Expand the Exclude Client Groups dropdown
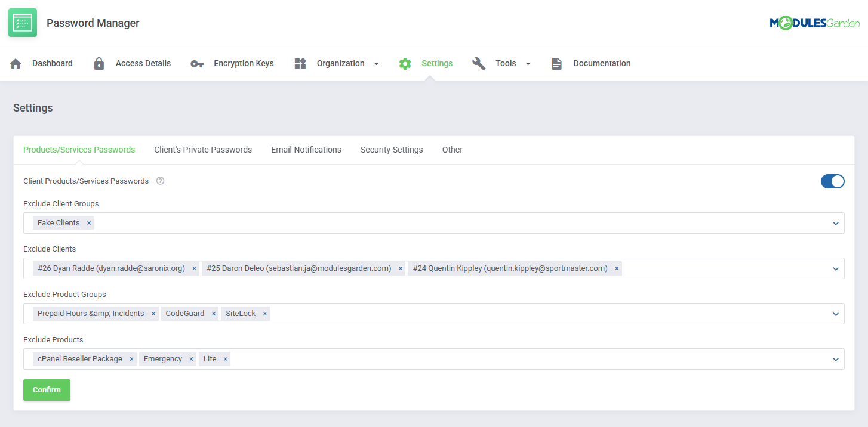This screenshot has width=868, height=427. (x=836, y=223)
